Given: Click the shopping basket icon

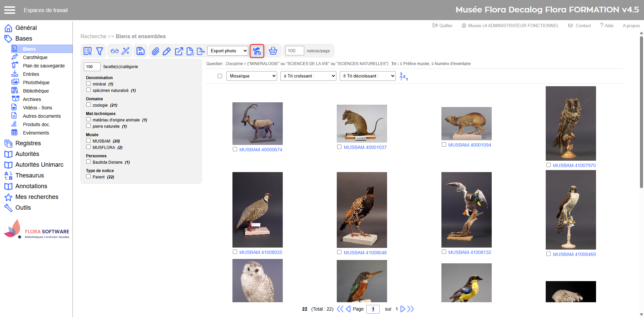Looking at the screenshot, I should pyautogui.click(x=273, y=51).
